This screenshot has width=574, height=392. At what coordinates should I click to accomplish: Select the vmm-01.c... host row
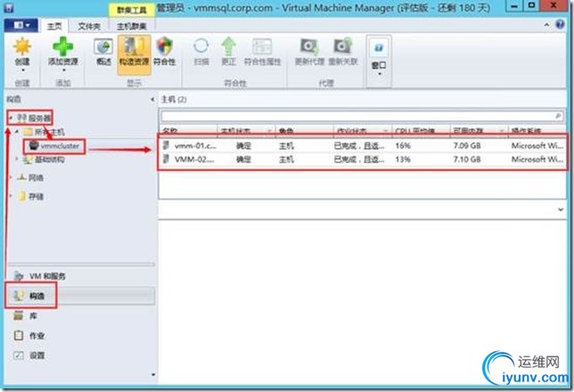pyautogui.click(x=363, y=146)
